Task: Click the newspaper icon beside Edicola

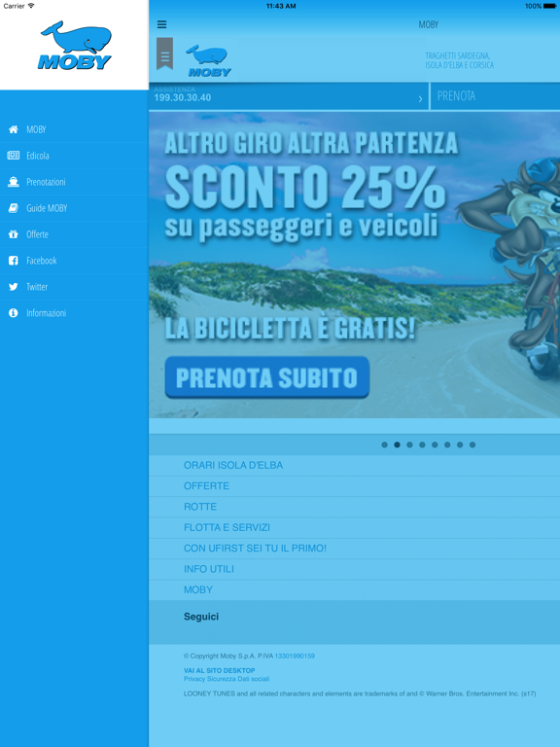Action: pos(14,156)
